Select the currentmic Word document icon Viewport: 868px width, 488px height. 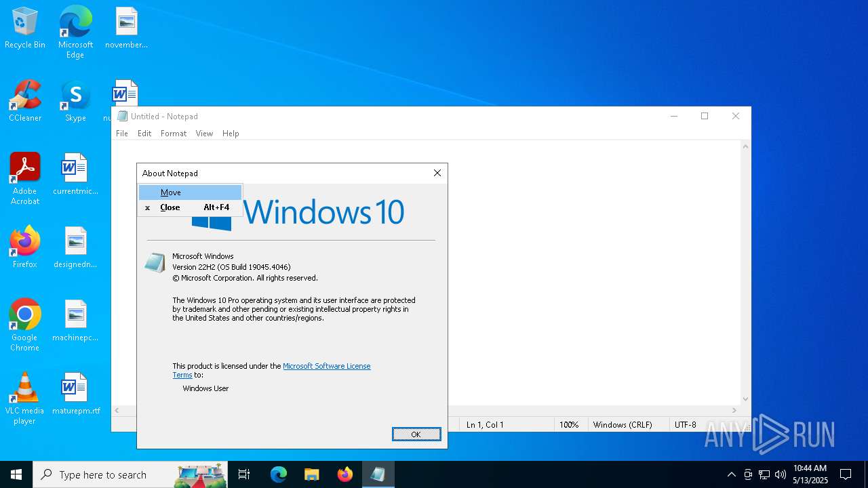[75, 175]
